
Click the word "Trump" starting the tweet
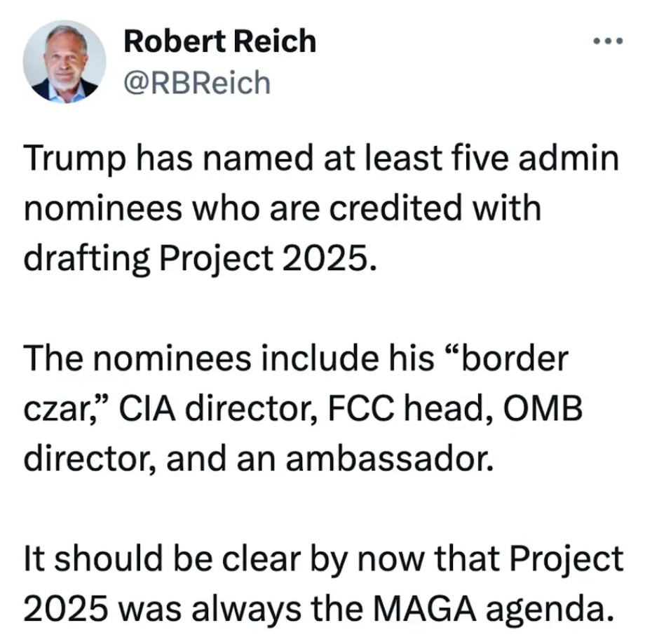coord(75,160)
